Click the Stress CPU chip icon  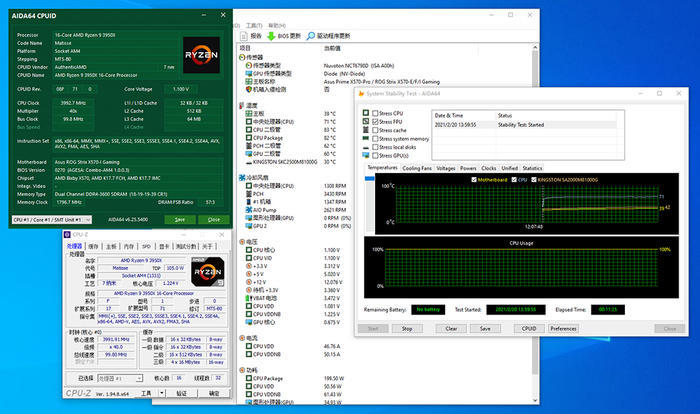[366, 113]
